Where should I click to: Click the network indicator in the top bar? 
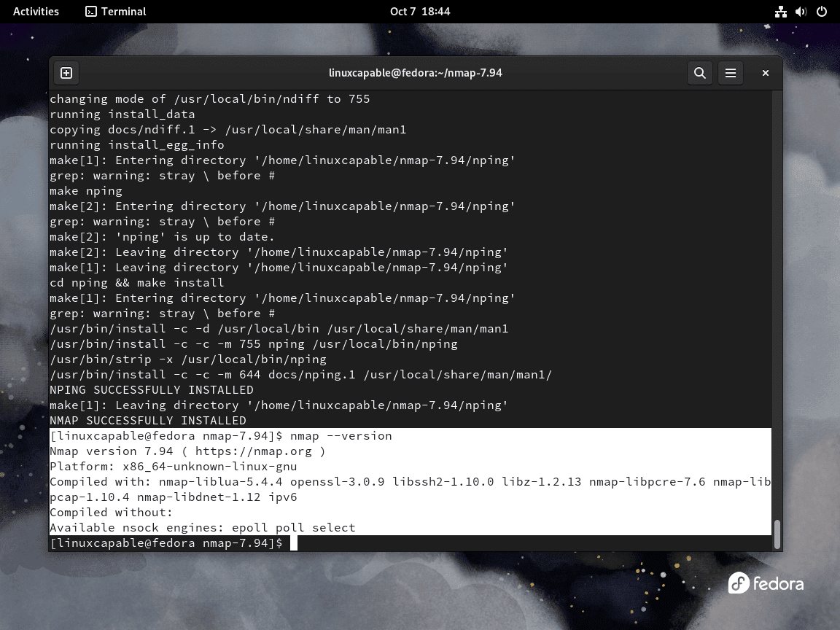coord(780,11)
